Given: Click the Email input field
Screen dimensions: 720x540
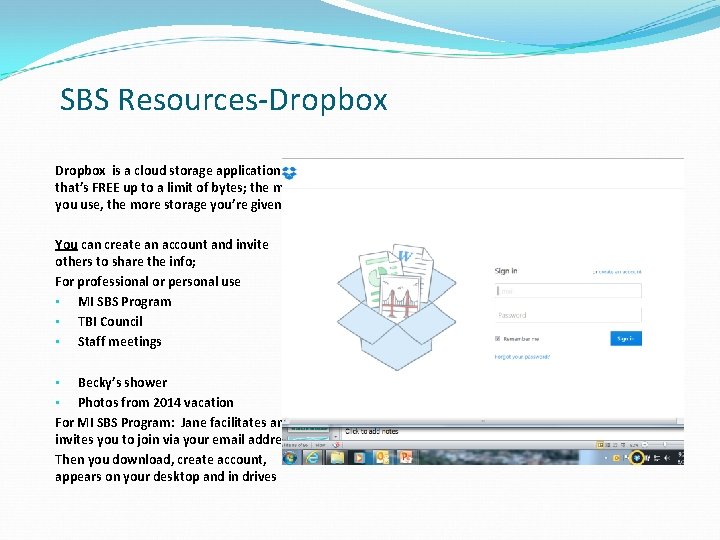Looking at the screenshot, I should click(568, 291).
